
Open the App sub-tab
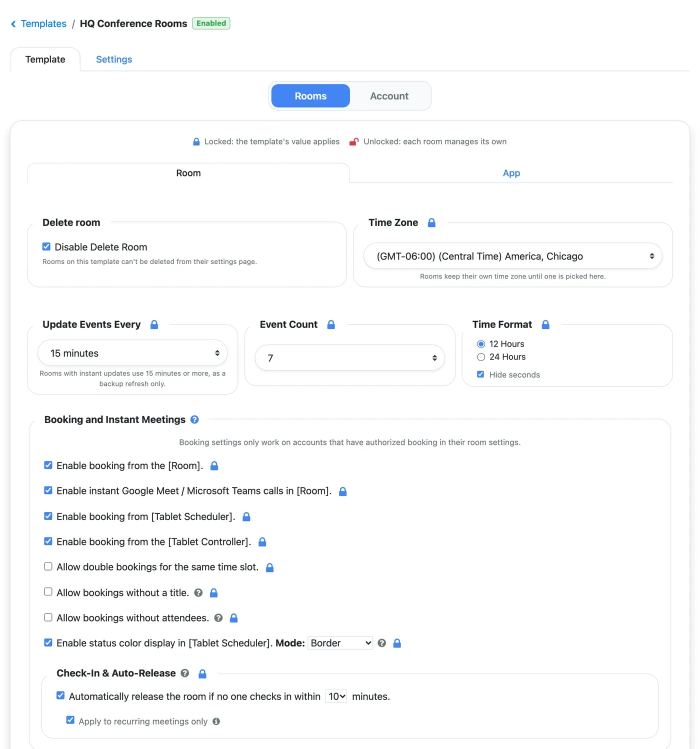click(x=511, y=173)
